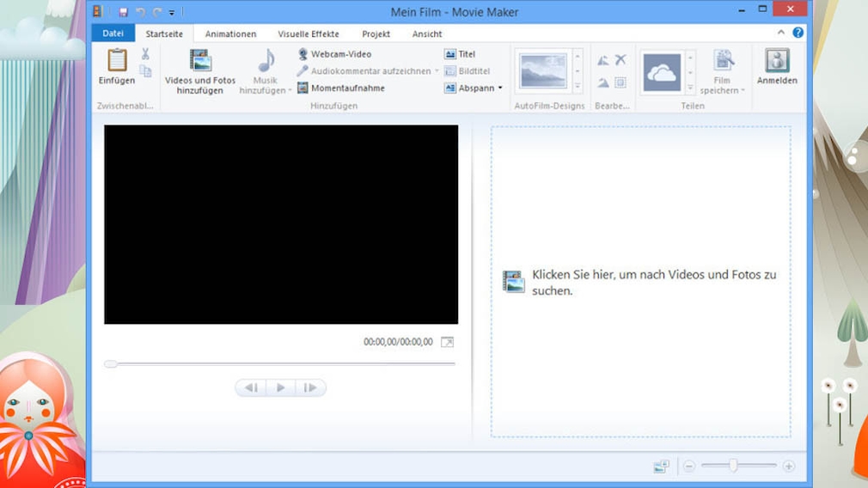
Task: Switch to Ansicht tab
Action: click(x=427, y=34)
